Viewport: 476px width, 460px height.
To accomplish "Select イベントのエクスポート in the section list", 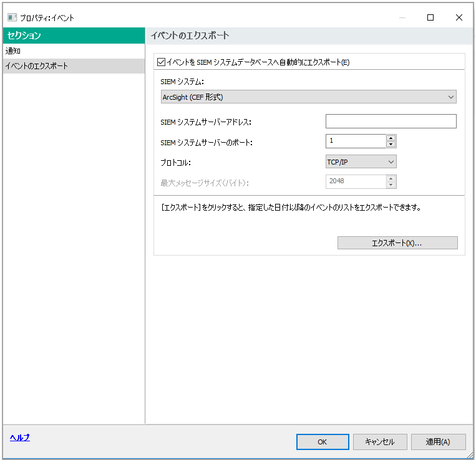I will [x=37, y=66].
